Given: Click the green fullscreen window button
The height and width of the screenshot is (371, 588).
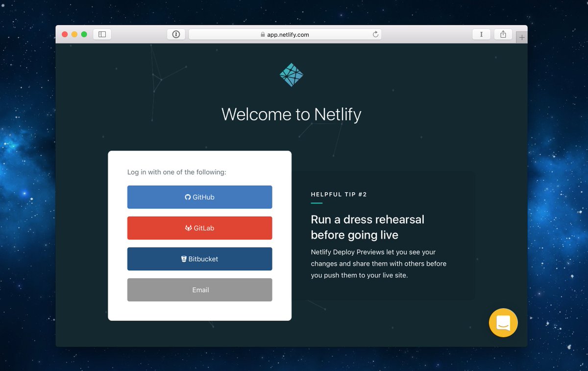Looking at the screenshot, I should click(x=84, y=34).
